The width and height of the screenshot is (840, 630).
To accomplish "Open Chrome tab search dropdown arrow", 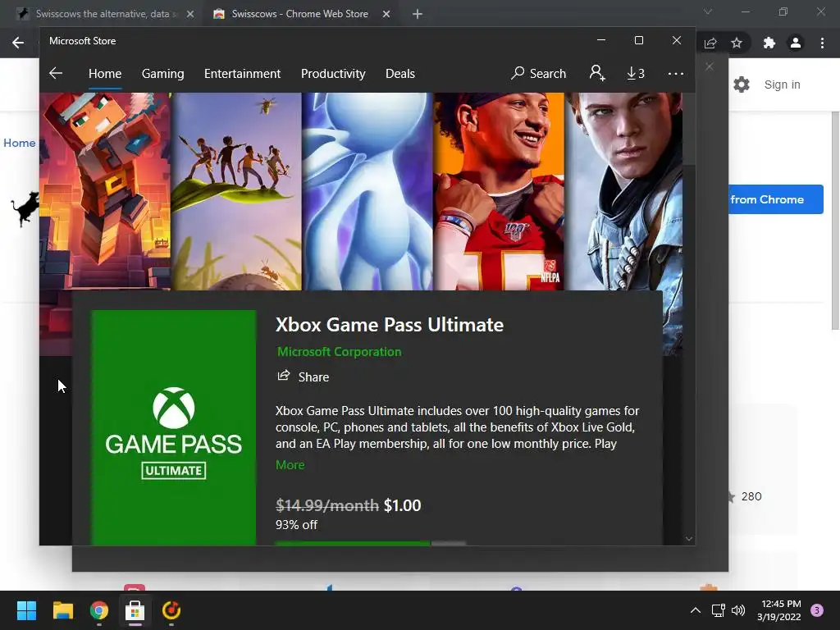I will coord(708,11).
